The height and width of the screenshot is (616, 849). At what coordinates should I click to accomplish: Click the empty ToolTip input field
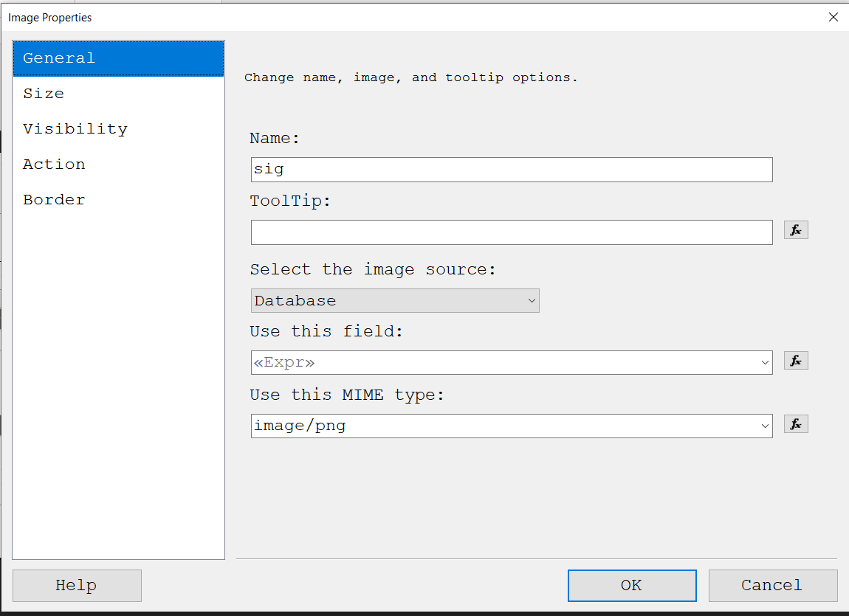(x=512, y=232)
